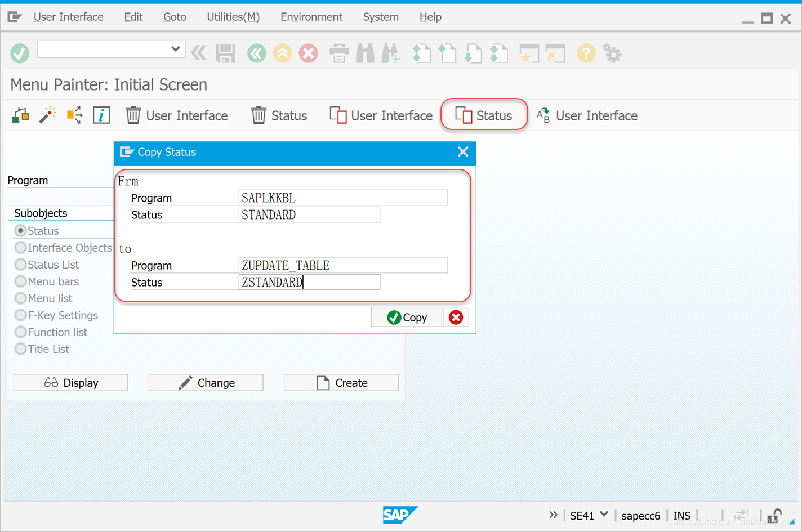Open the SAP window control menu icon
The image size is (802, 532).
(15, 17)
